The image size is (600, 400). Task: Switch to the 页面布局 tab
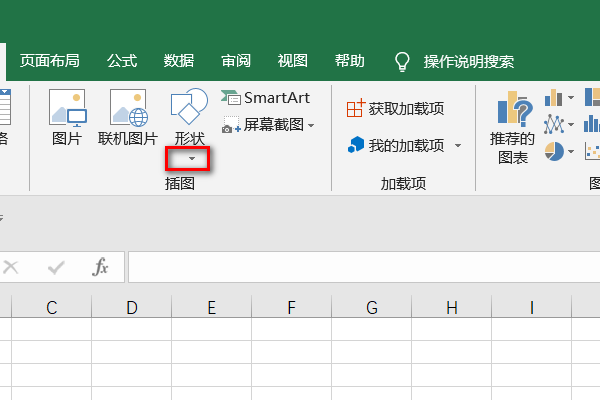pyautogui.click(x=50, y=61)
